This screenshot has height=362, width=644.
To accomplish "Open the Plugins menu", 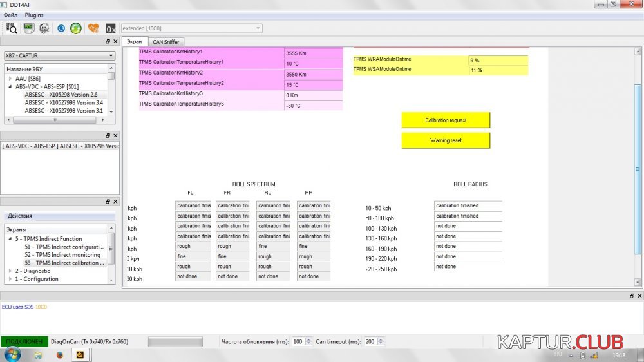I will point(34,15).
